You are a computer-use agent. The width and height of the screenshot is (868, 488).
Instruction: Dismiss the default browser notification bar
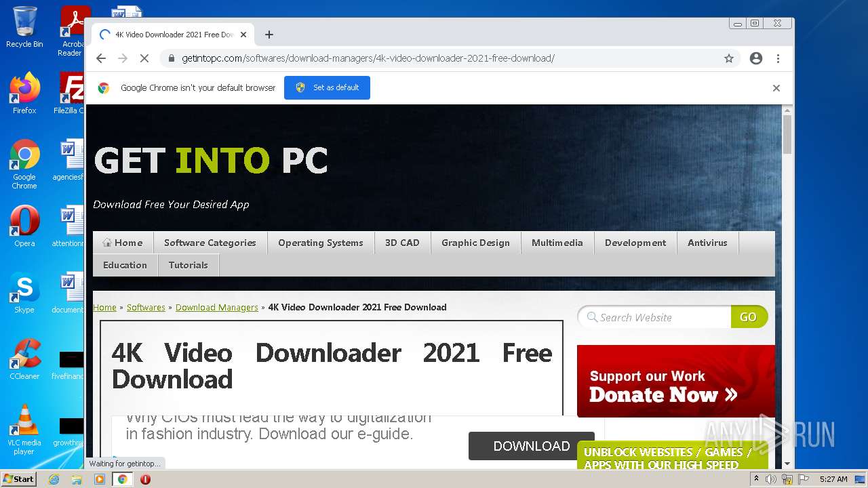776,88
